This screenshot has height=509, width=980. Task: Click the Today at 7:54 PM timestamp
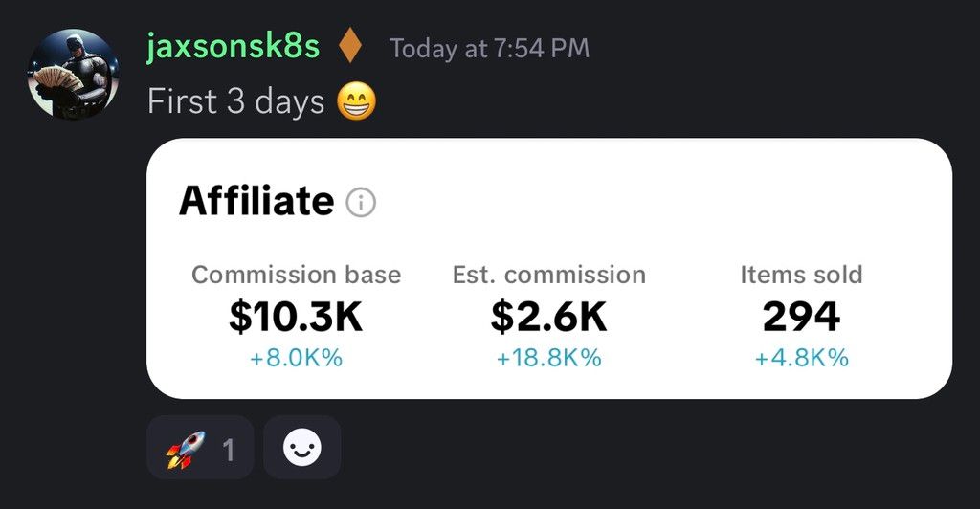click(x=489, y=49)
